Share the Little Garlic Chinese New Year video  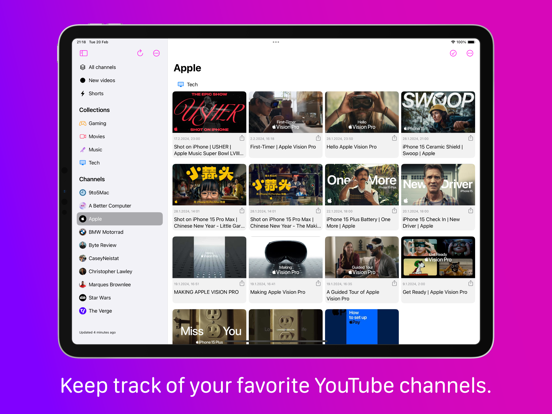point(242,211)
